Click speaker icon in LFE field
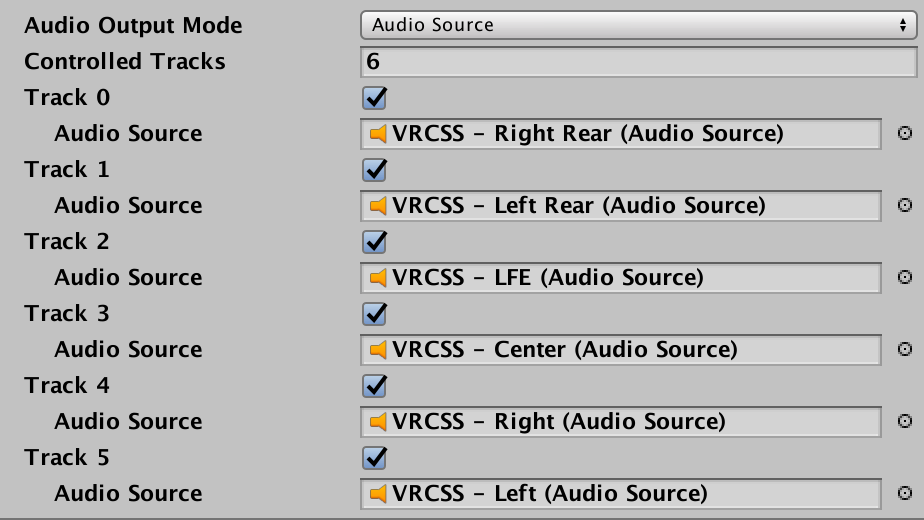 click(378, 278)
